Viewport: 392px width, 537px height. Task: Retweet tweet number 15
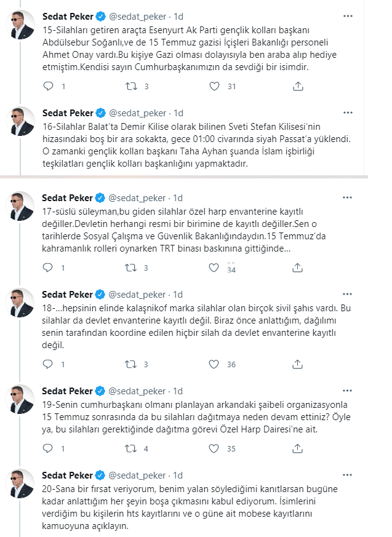point(131,86)
